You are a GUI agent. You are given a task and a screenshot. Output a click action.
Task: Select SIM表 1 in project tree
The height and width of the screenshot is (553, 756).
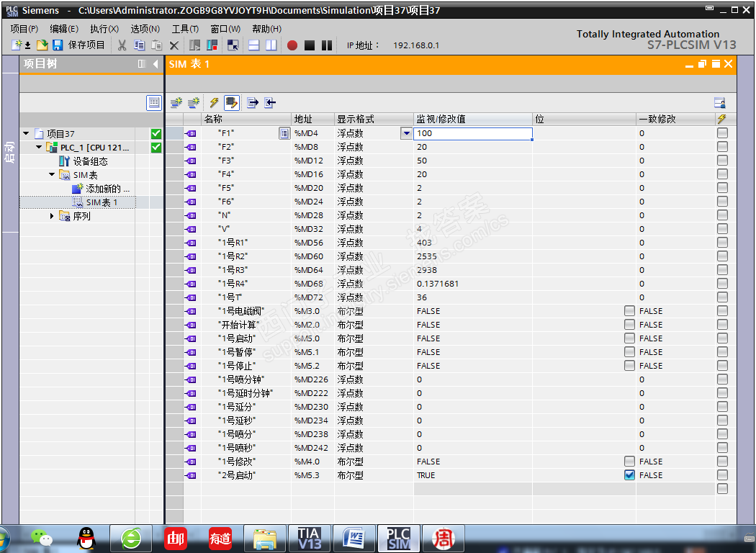[102, 202]
